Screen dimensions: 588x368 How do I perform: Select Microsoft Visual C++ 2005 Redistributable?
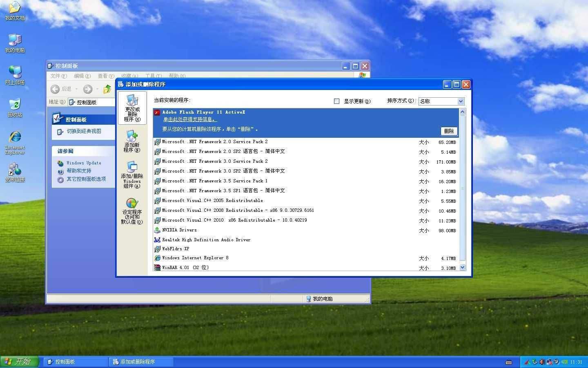[305, 201]
